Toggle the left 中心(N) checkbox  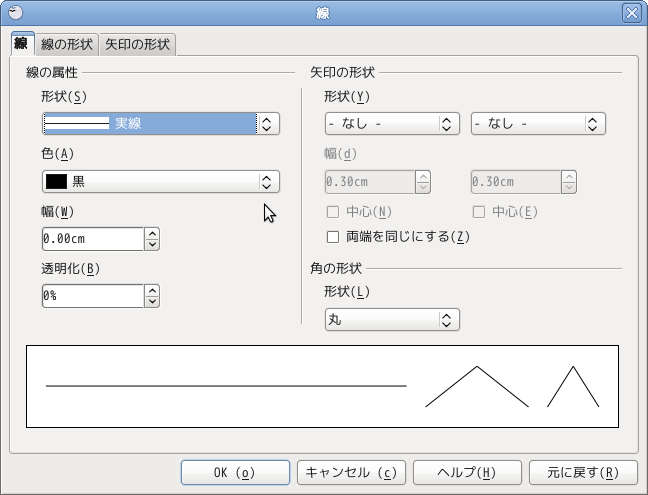click(334, 212)
